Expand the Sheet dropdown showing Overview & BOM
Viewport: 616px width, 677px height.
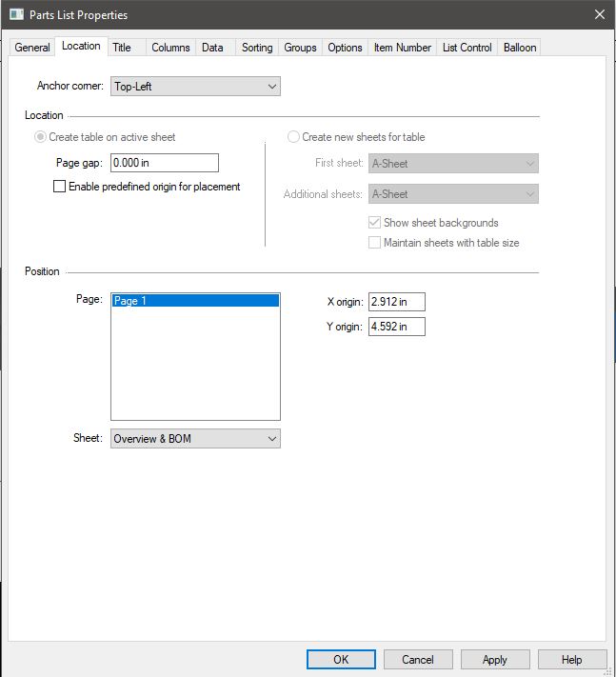pos(195,439)
